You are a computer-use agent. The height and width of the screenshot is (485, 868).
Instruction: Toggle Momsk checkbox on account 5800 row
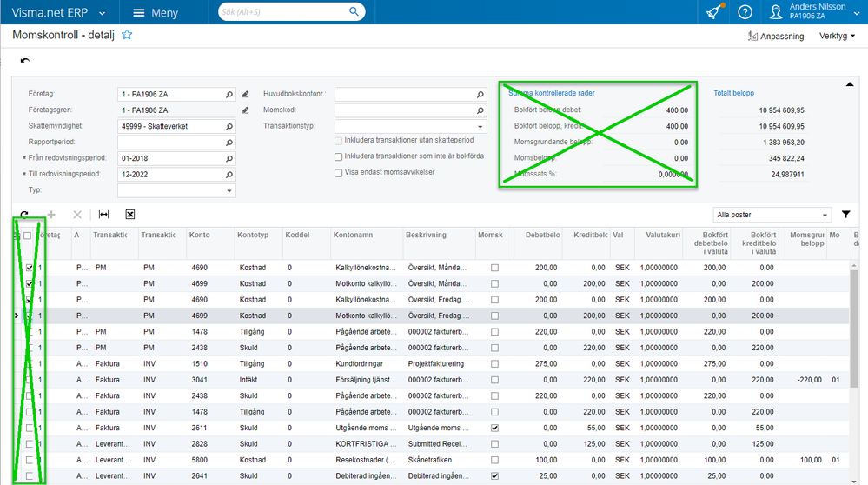tap(494, 460)
